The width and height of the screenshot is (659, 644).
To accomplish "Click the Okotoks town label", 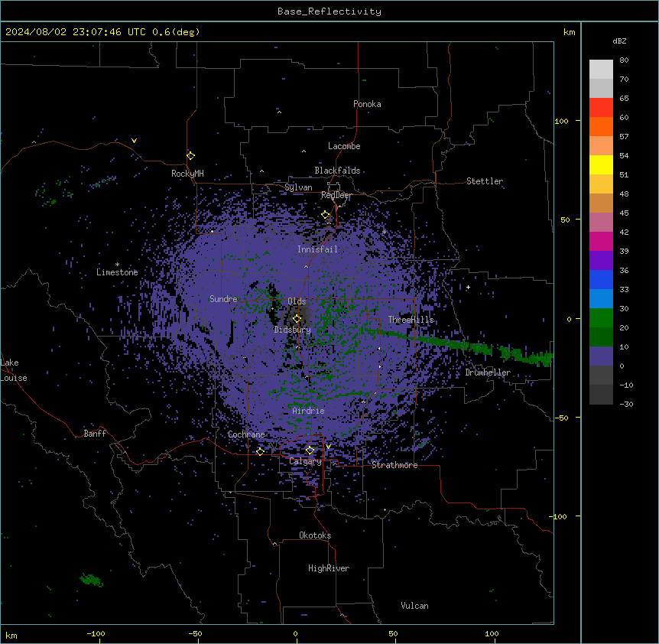I will coord(315,535).
